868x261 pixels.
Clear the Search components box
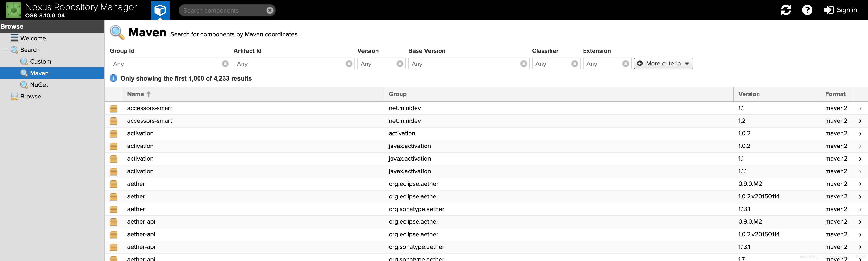tap(270, 10)
